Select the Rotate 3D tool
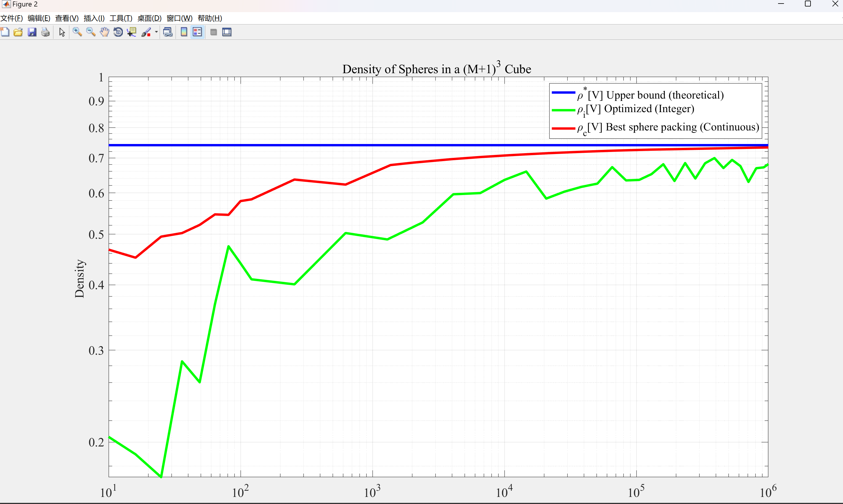The image size is (843, 504). tap(118, 32)
